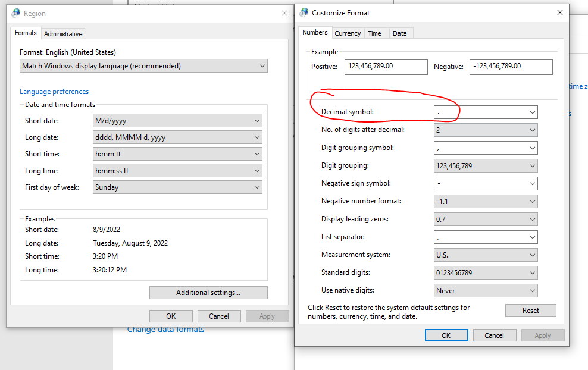Switch to the Currency tab
The width and height of the screenshot is (588, 370).
point(348,33)
